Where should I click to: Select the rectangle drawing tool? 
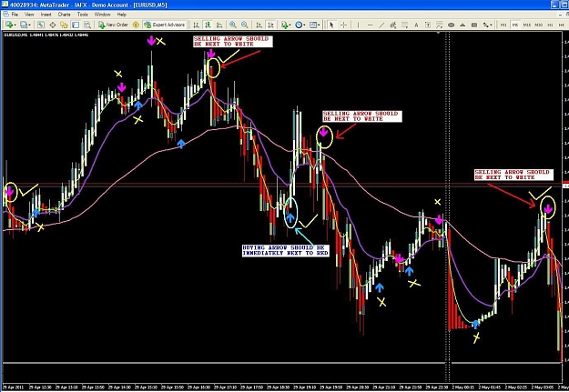pyautogui.click(x=474, y=25)
